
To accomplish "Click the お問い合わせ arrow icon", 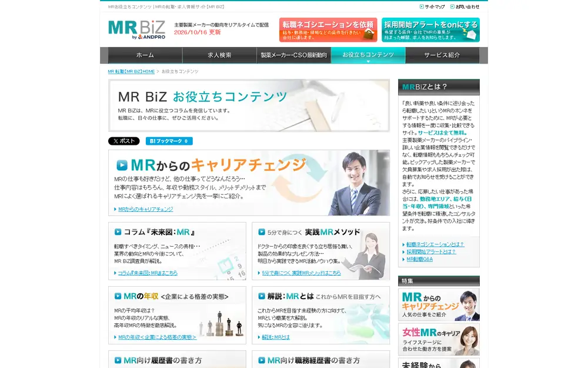I will pyautogui.click(x=452, y=6).
